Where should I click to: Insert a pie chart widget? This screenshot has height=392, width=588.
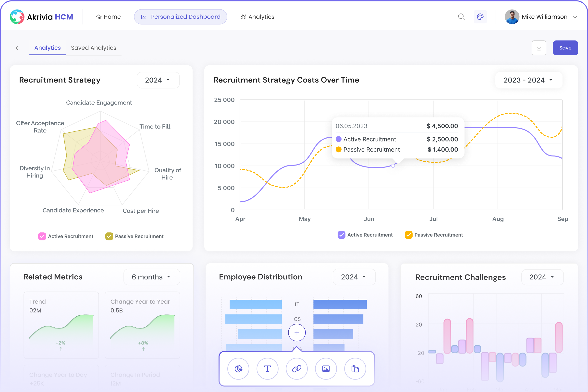pyautogui.click(x=238, y=368)
